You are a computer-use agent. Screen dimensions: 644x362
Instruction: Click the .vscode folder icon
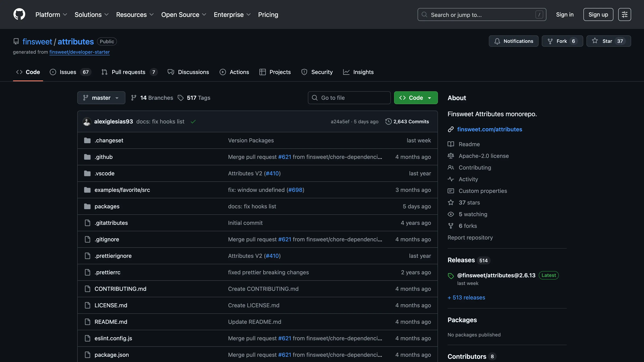coord(87,173)
